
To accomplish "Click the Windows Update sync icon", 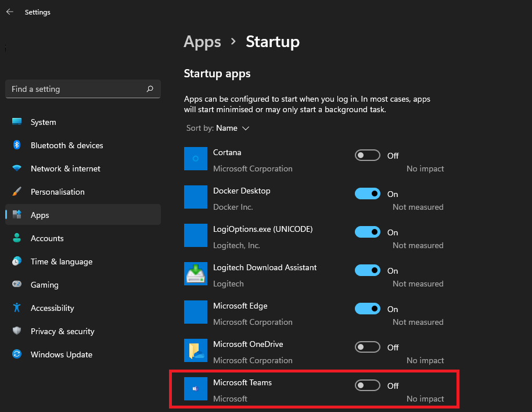I will pos(17,354).
